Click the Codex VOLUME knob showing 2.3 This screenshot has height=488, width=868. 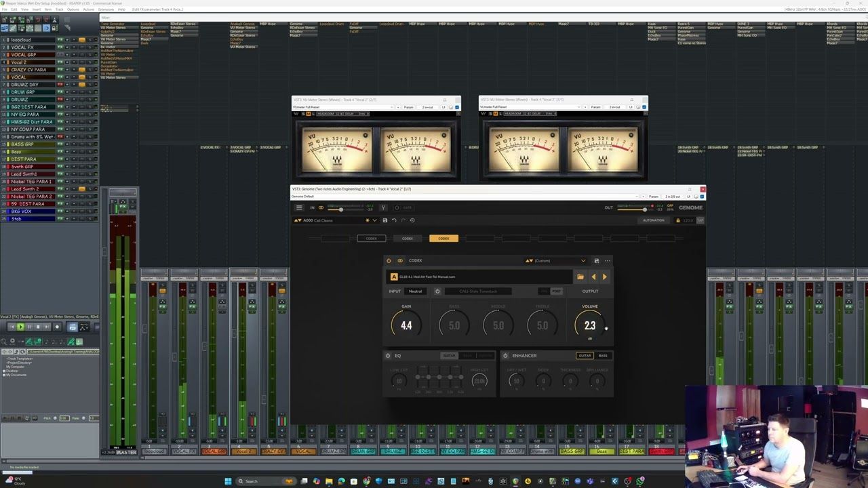click(590, 325)
